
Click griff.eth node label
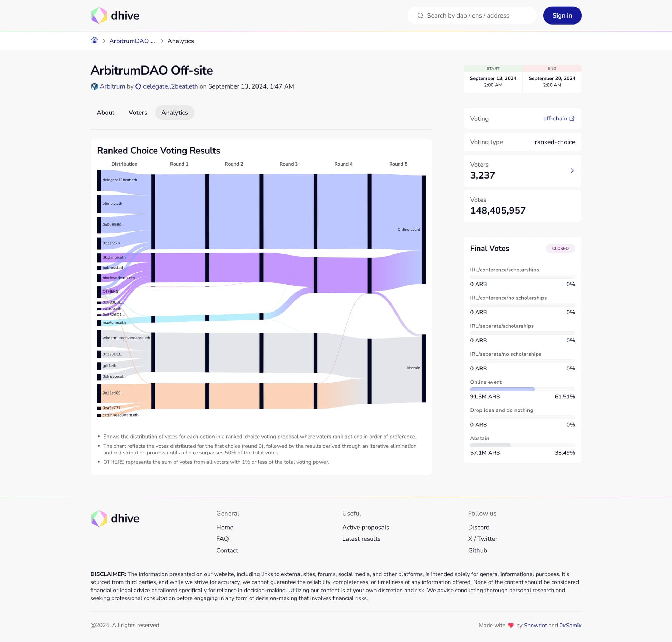coord(109,366)
